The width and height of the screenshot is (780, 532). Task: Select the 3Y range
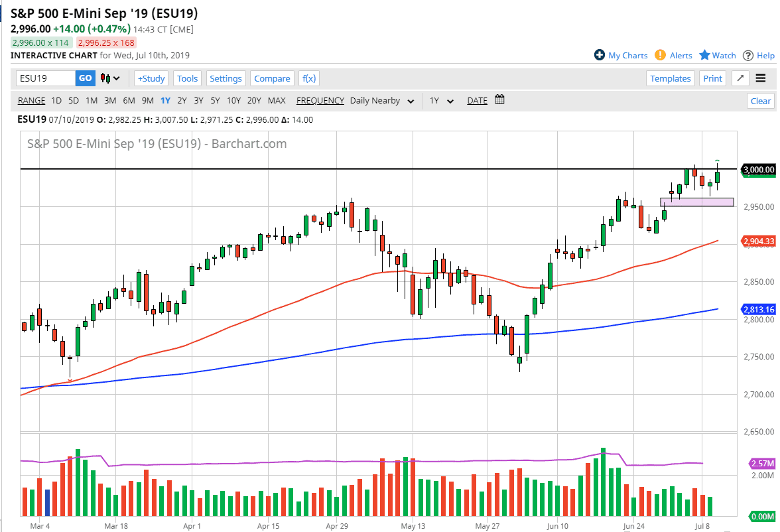[198, 101]
